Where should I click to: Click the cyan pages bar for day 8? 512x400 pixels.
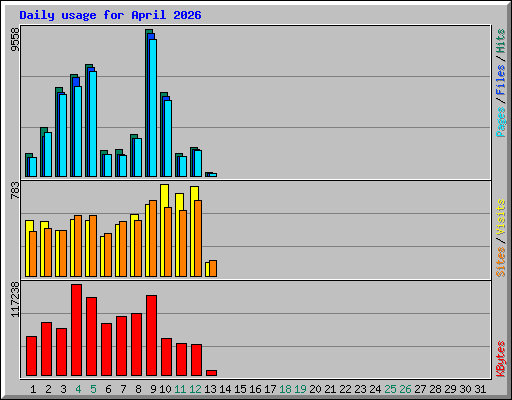pos(138,158)
